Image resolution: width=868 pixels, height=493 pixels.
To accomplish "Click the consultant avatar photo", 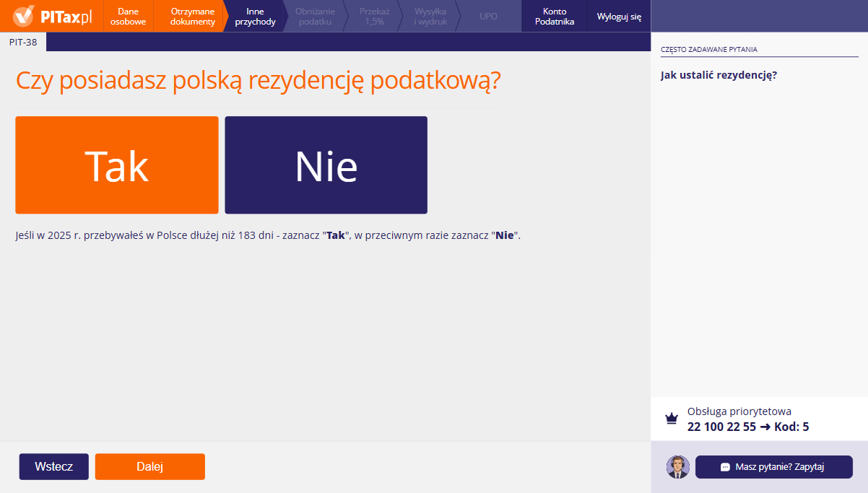I will [677, 467].
